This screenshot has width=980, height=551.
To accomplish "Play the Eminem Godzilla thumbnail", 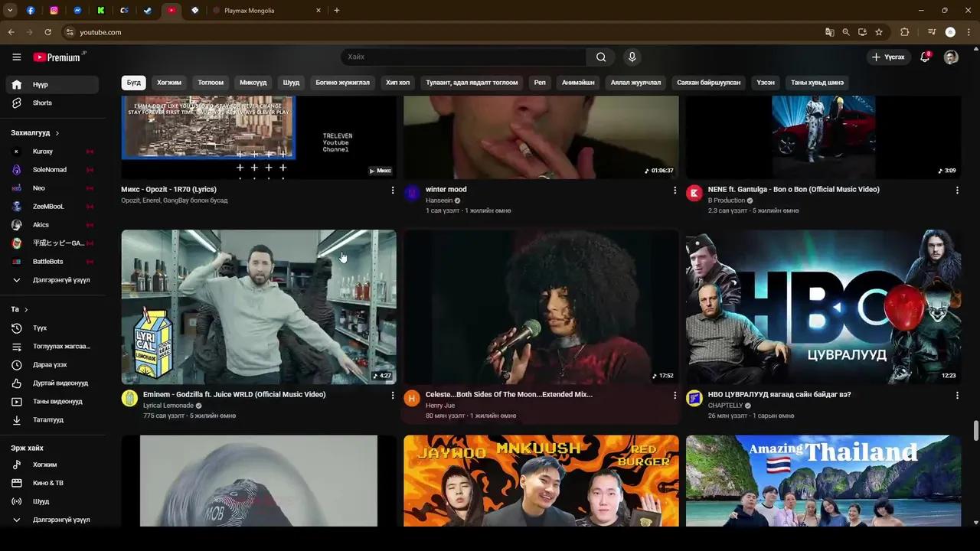I will pos(259,307).
